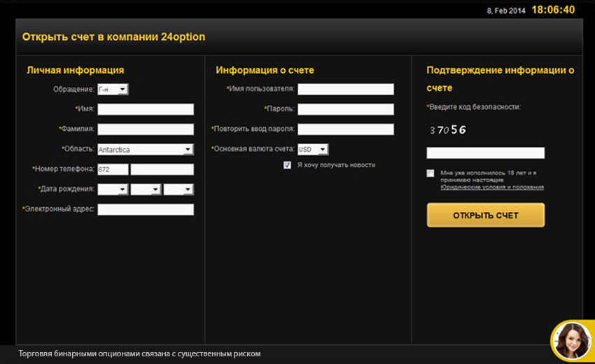
Task: Click the captcha code image 37056
Action: (448, 129)
